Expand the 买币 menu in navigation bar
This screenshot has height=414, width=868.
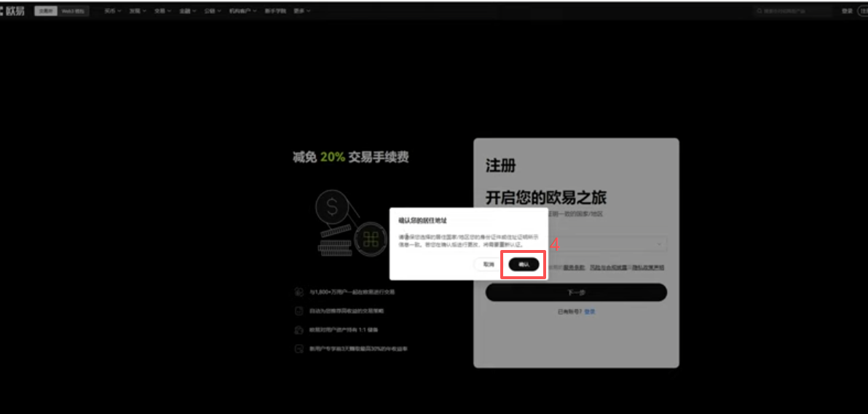click(112, 11)
